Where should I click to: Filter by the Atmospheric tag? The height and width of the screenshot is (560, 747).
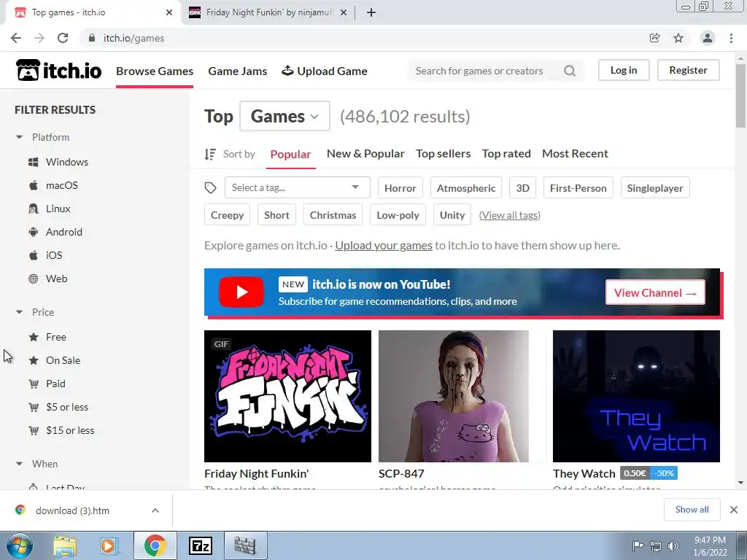(466, 188)
